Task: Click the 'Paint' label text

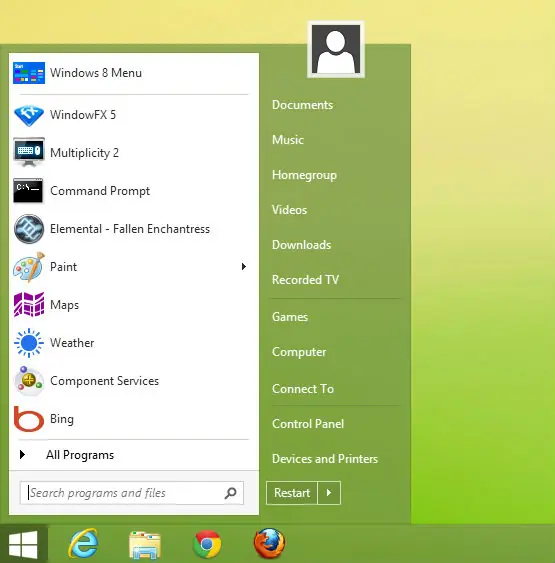Action: [64, 267]
